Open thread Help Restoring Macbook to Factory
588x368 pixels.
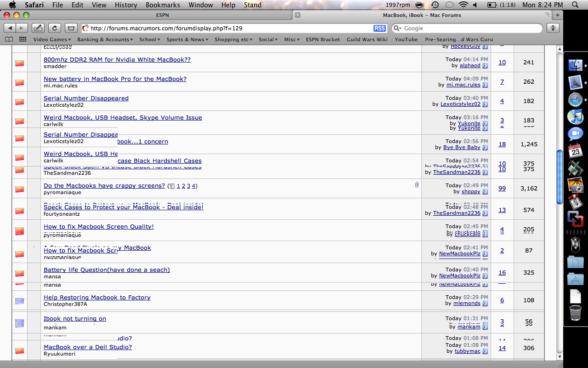click(97, 297)
